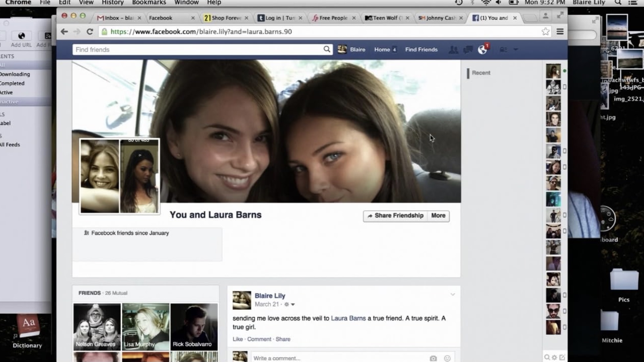Open Chrome's hamburger menu icon
Viewport: 644px width, 362px height.
pos(560,32)
